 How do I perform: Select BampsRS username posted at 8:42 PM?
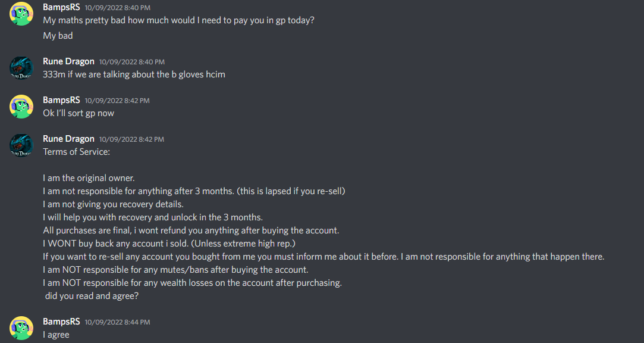pos(61,100)
